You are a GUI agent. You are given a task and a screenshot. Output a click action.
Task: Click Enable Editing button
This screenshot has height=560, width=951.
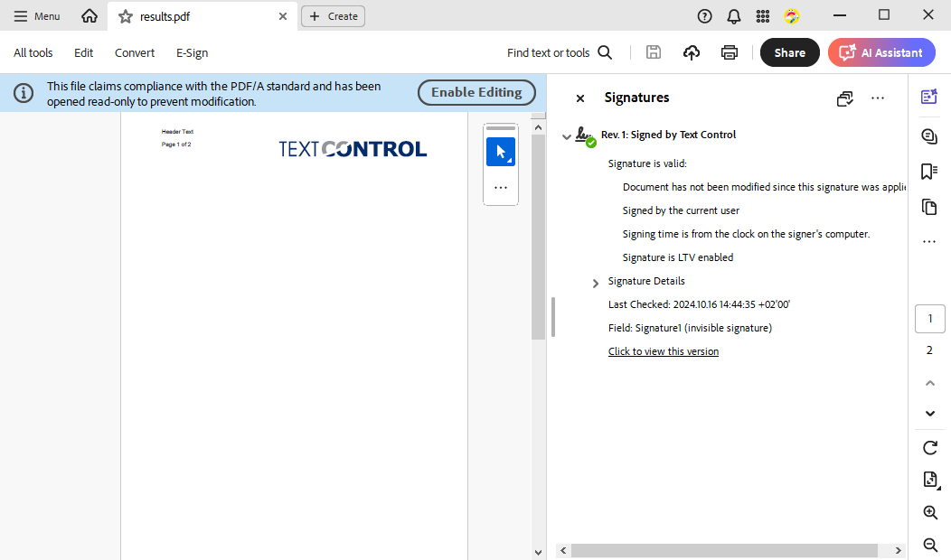[x=476, y=92]
